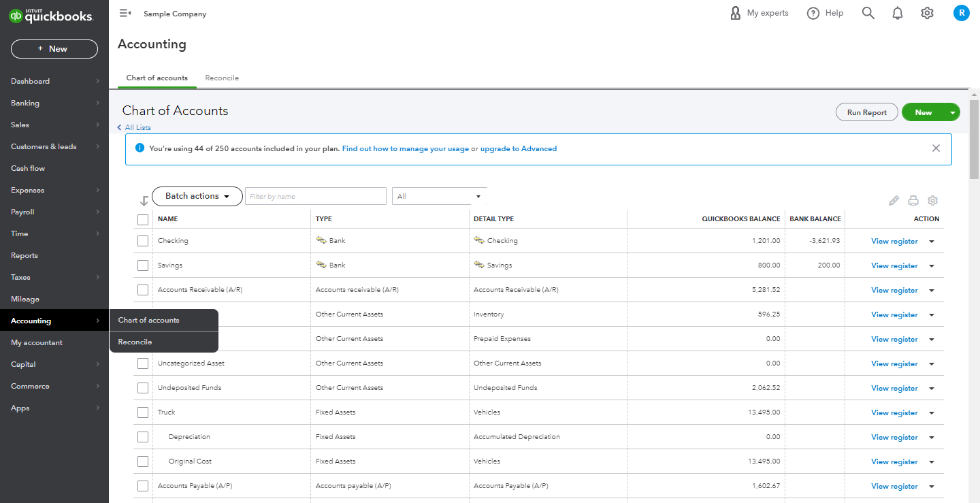Click the print icon above table
This screenshot has height=503, width=980.
[913, 201]
